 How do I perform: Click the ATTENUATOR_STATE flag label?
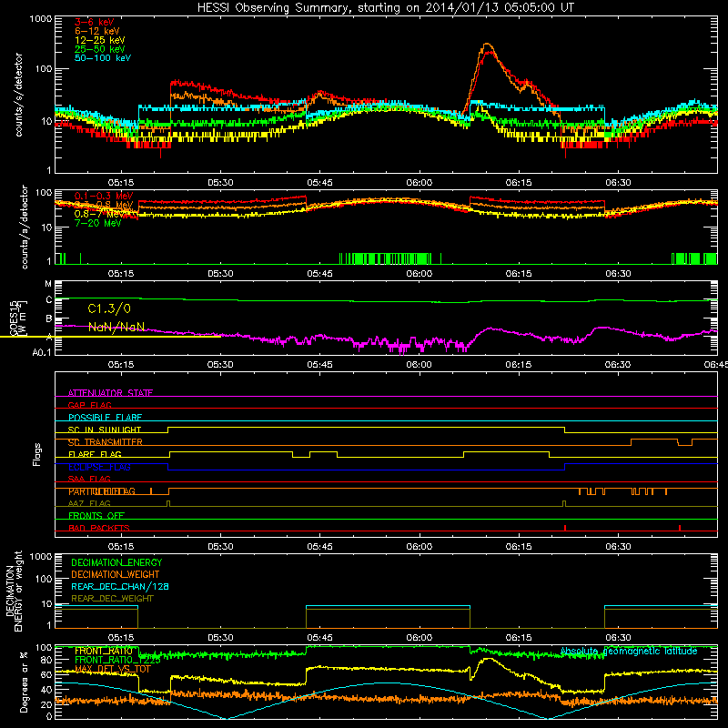110,393
